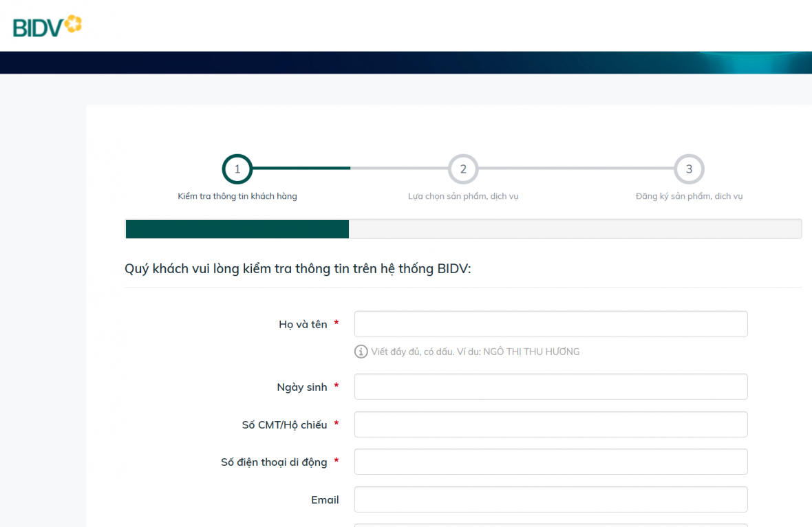Click the 'NGÔ THỊ THU HƯƠNG' example hint text
Screen dimensions: 812x527
(531, 352)
